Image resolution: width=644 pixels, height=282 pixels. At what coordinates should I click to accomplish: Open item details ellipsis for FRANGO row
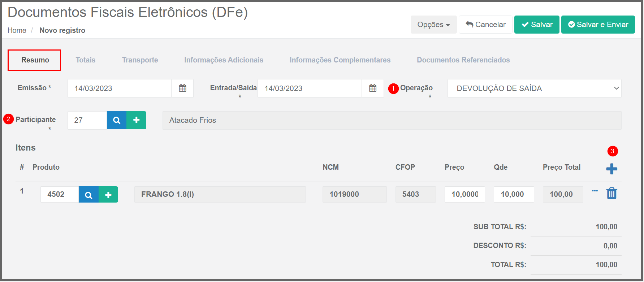(x=595, y=191)
